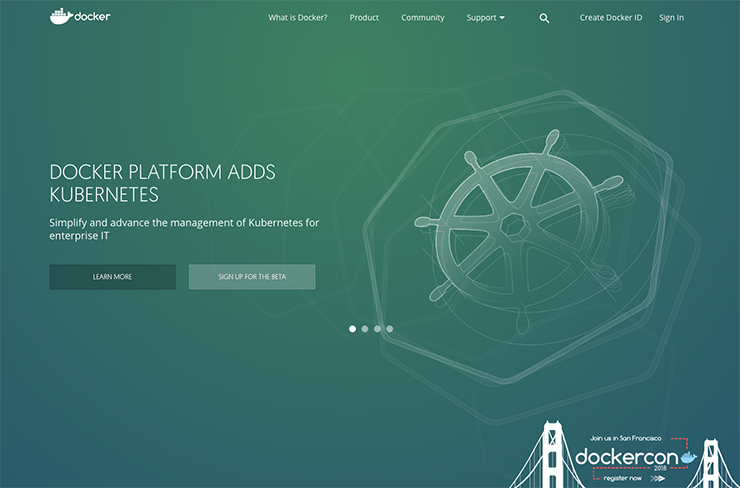740x488 pixels.
Task: Go to the Product menu item
Action: pyautogui.click(x=364, y=17)
